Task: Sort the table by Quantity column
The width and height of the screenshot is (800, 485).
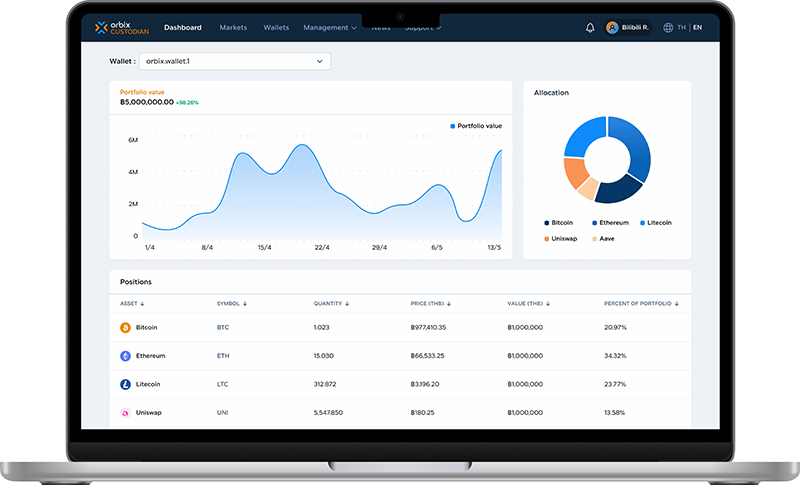Action: click(331, 303)
